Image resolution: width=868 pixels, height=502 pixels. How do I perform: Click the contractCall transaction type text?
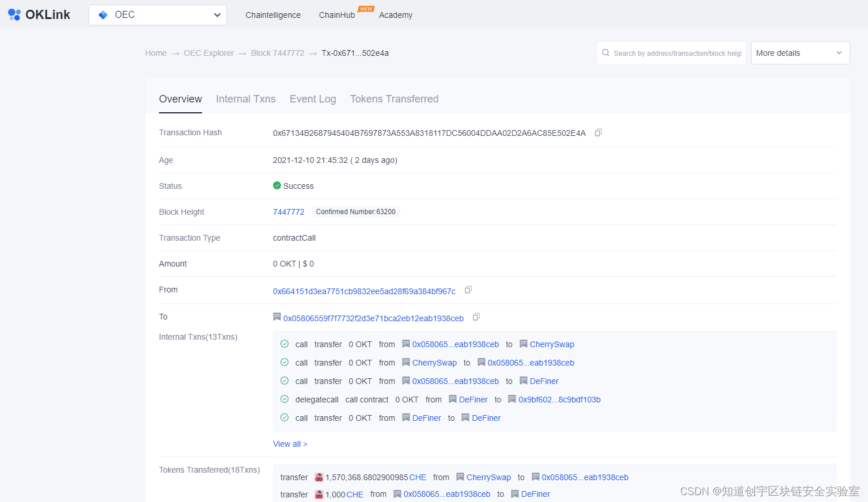coord(294,238)
